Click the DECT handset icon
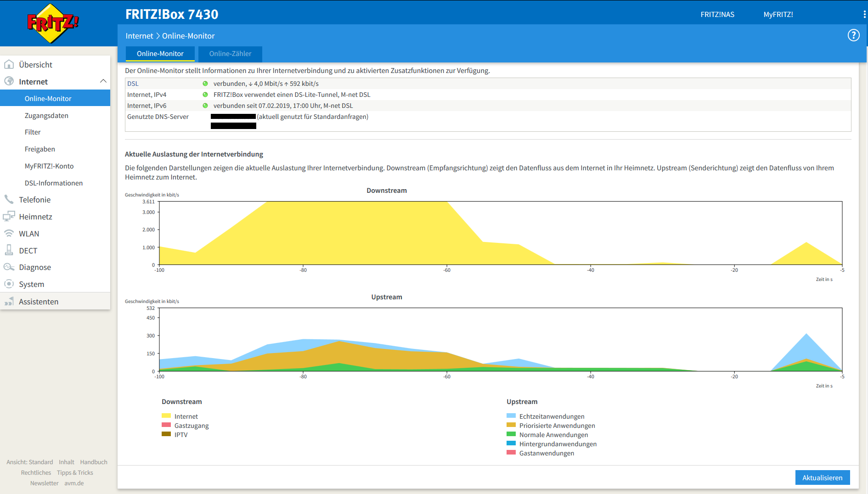 point(9,250)
